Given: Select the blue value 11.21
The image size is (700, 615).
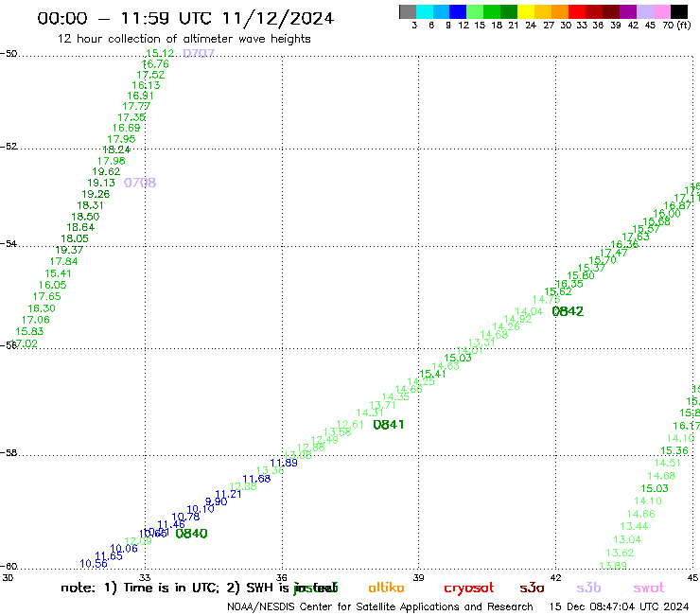Looking at the screenshot, I should click(x=228, y=494).
